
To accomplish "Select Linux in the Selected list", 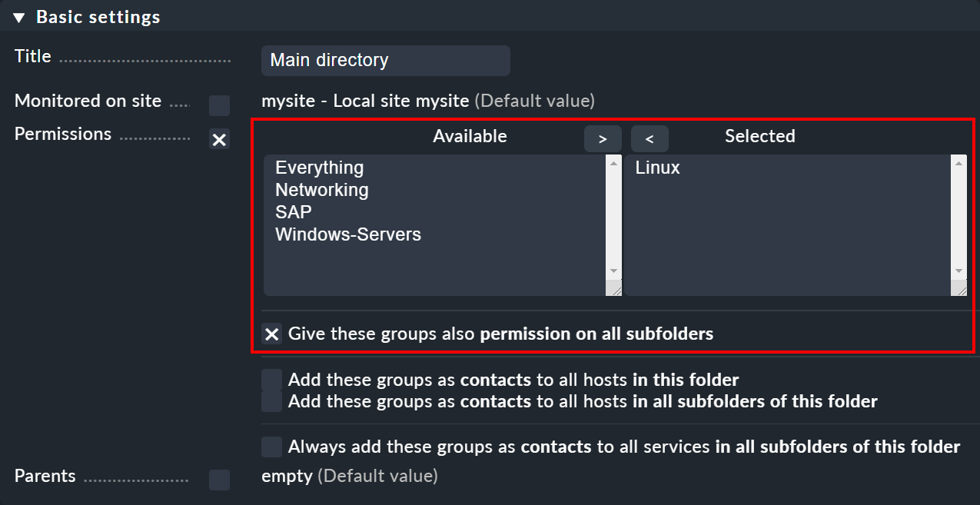I will click(658, 168).
